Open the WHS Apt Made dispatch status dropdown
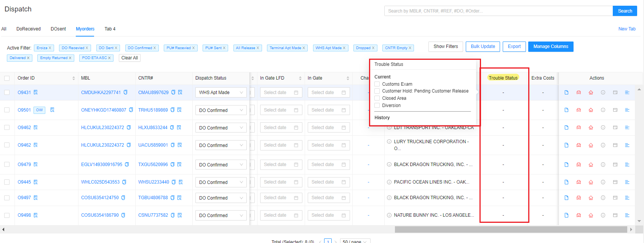 click(x=221, y=93)
